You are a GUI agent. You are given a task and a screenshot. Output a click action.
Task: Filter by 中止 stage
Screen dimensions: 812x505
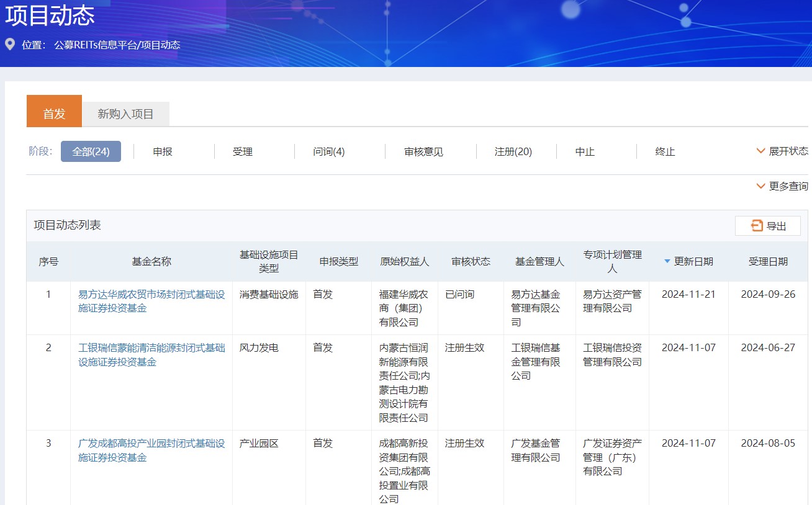pos(585,152)
